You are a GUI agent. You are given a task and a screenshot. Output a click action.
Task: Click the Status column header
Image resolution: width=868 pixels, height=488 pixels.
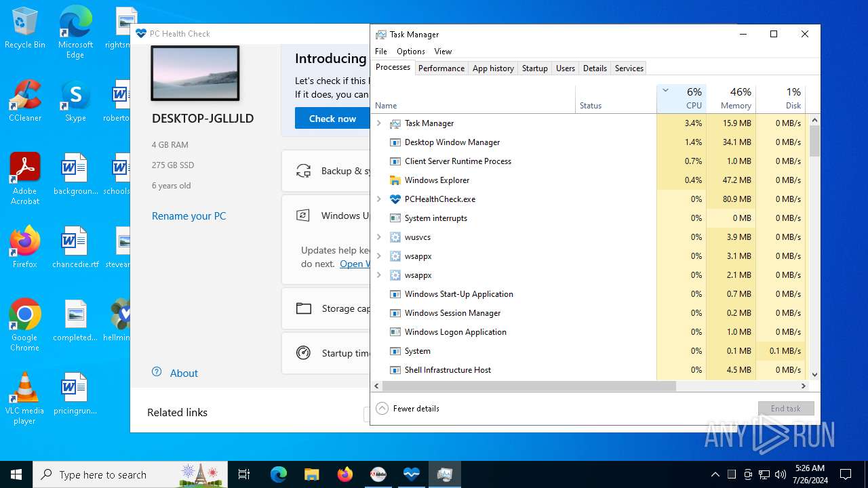point(616,98)
